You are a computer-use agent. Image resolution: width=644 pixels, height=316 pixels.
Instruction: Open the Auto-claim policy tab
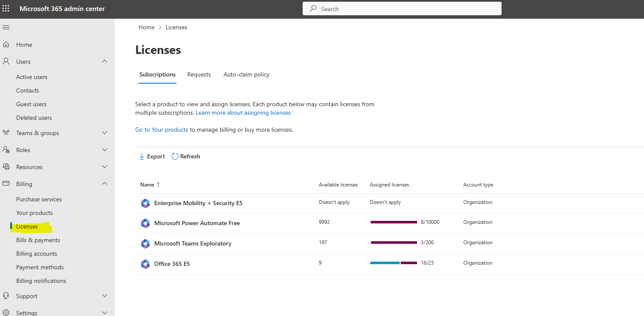click(x=247, y=74)
